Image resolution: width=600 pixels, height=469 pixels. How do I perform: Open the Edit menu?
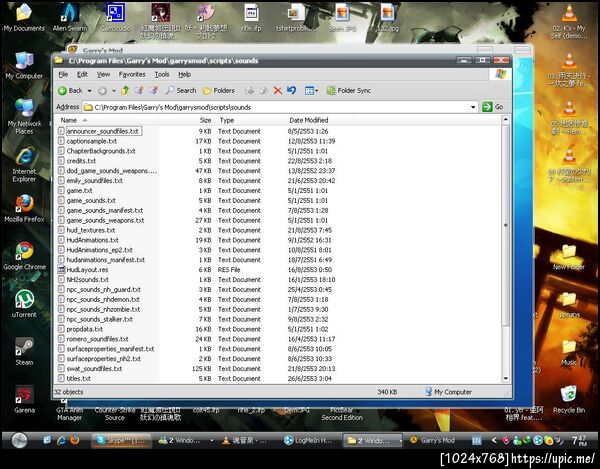point(82,74)
